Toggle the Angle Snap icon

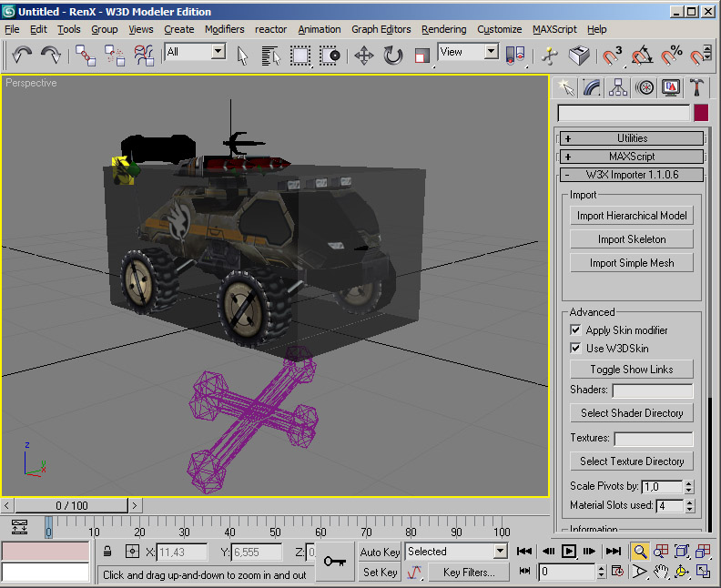642,56
